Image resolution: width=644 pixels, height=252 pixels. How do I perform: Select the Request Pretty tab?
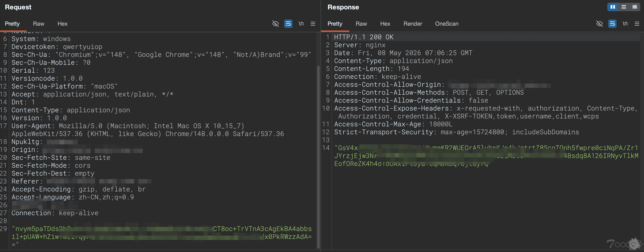click(12, 24)
